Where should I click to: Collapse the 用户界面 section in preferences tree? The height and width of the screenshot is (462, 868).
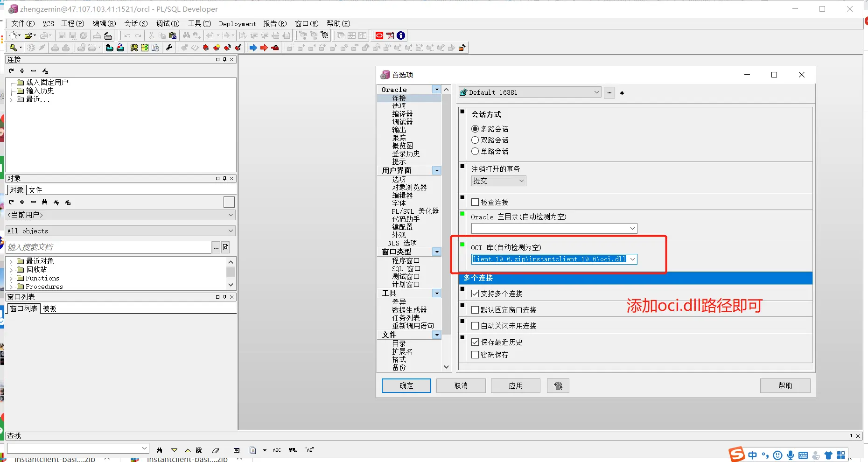pos(437,171)
